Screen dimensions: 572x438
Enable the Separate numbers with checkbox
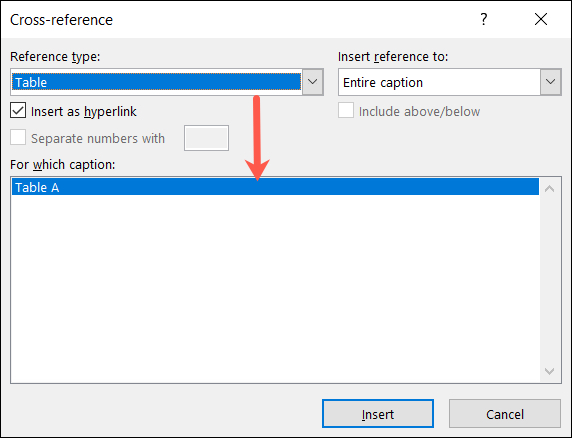[18, 138]
